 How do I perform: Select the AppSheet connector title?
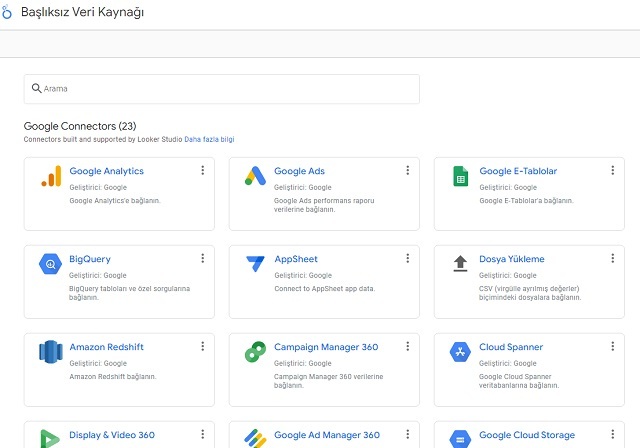tap(296, 259)
